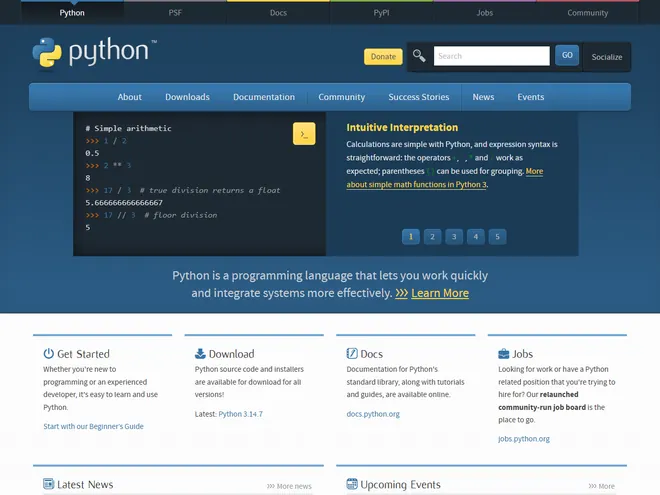Click the Get Started power icon
660x495 pixels.
(48, 354)
